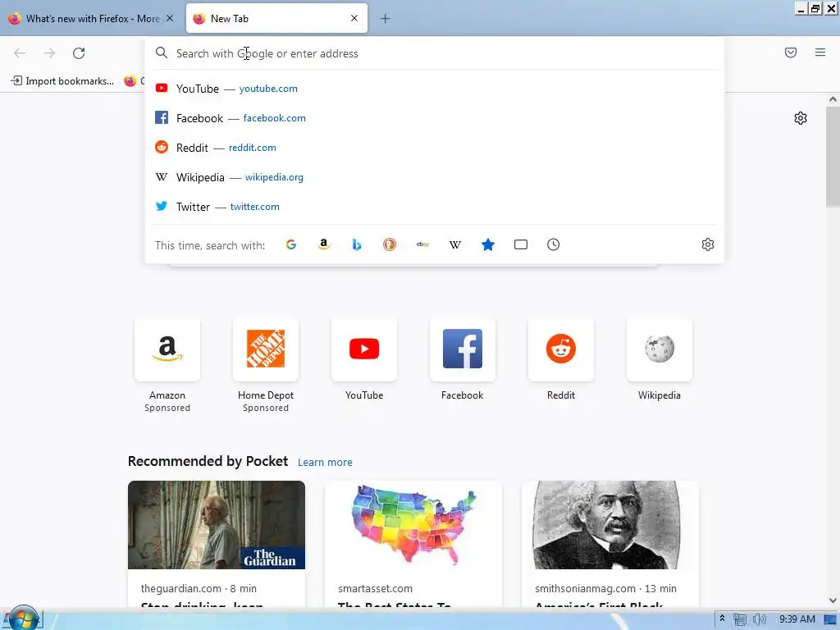Close the New Tab tab

[354, 18]
